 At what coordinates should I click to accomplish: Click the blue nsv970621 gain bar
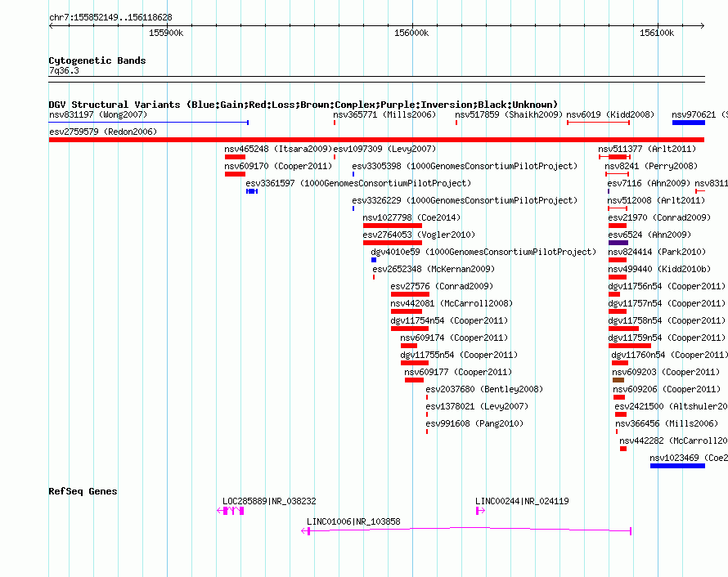pos(689,123)
